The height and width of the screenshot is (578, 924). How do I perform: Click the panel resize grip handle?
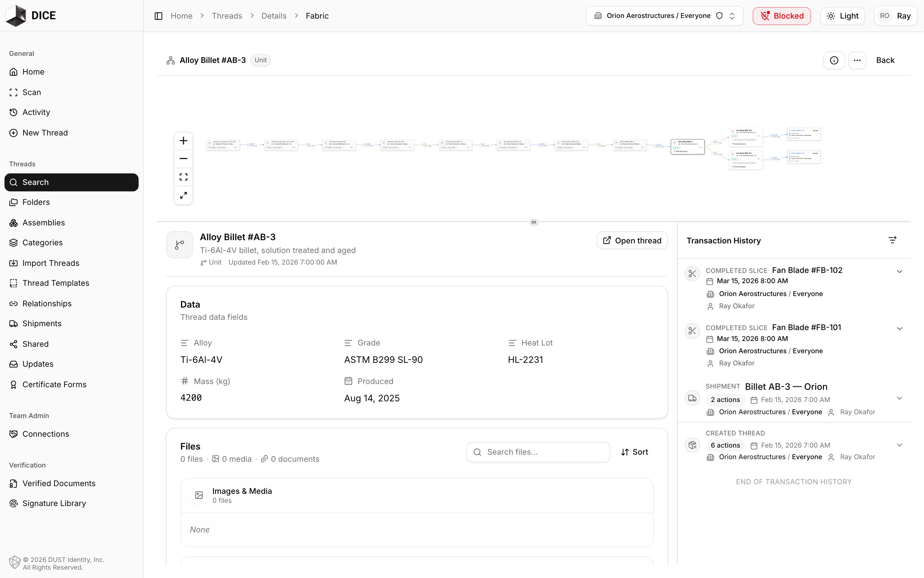[534, 222]
